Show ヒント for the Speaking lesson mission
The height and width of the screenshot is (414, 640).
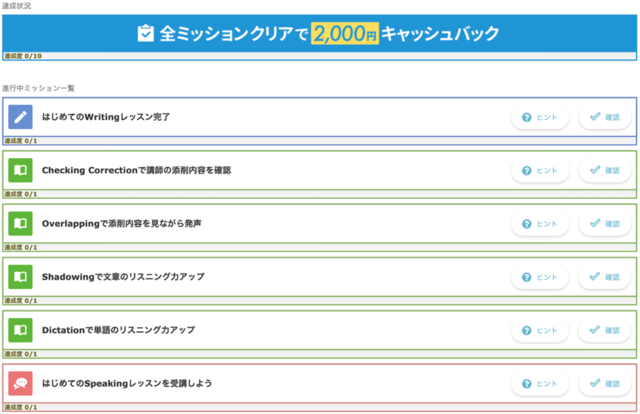[x=540, y=383]
